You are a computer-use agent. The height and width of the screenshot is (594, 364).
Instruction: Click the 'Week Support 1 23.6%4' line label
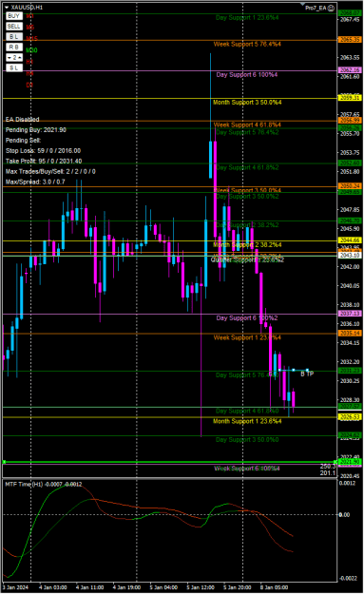[247, 337]
